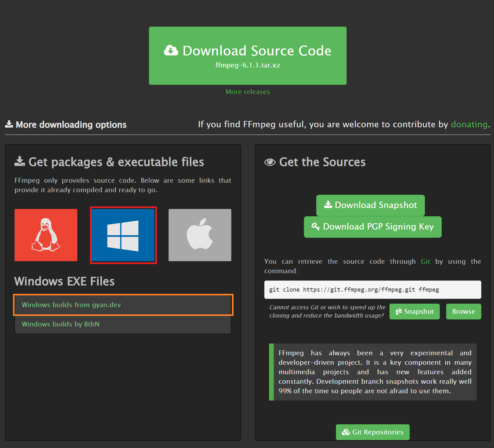Screen dimensions: 494x448
Task: Click the key icon on PGP button
Action: click(315, 226)
